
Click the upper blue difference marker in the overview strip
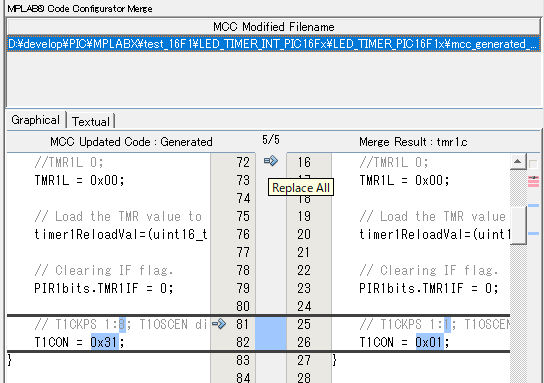coord(534,206)
